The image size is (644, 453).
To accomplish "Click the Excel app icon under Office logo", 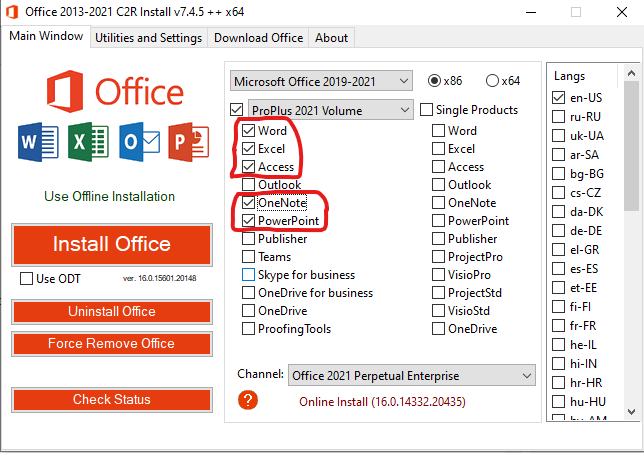I will [88, 142].
